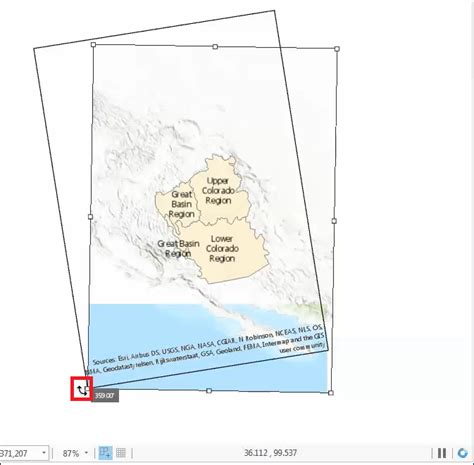The width and height of the screenshot is (474, 465).
Task: Click the 359.07 rotation angle tooltip
Action: 105,396
